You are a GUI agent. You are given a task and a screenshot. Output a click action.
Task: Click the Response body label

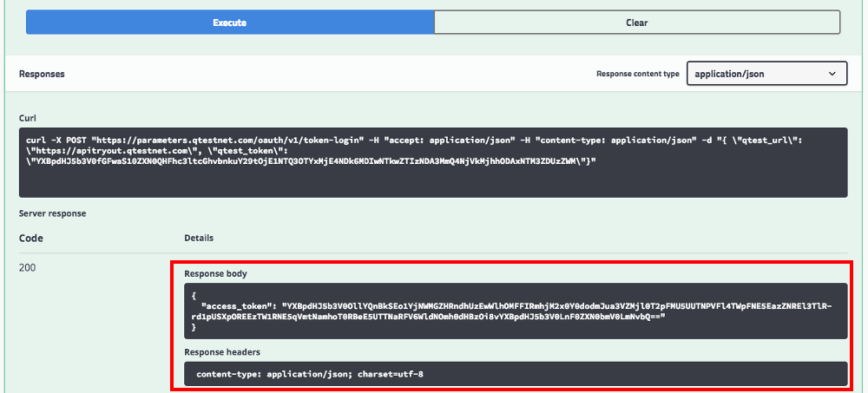(215, 273)
